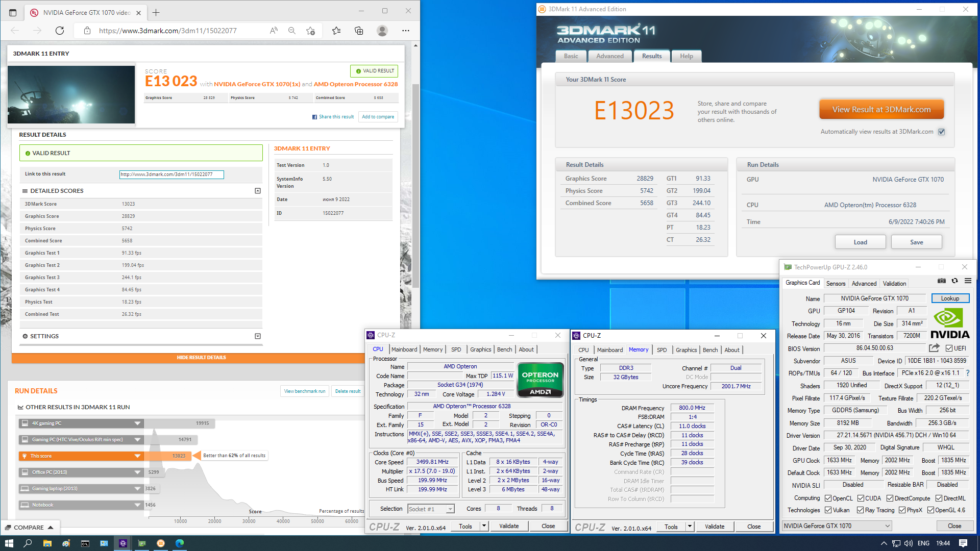Screen dimensions: 980x551
Task: Toggle DirectCompute checkbox in GPU-Z
Action: point(890,498)
